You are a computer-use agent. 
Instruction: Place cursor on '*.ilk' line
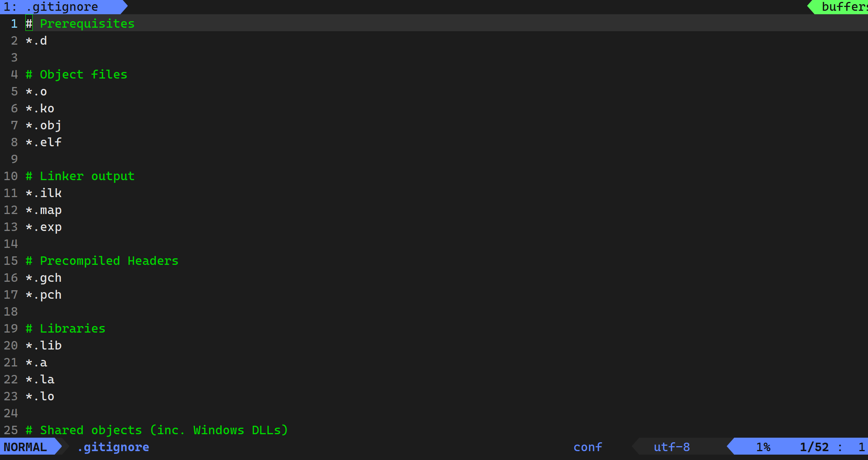(43, 193)
